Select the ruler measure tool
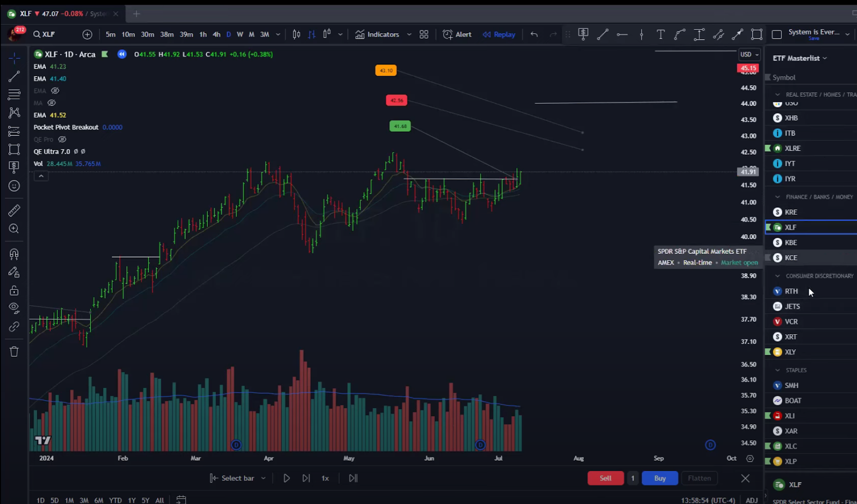Image resolution: width=857 pixels, height=504 pixels. [14, 210]
